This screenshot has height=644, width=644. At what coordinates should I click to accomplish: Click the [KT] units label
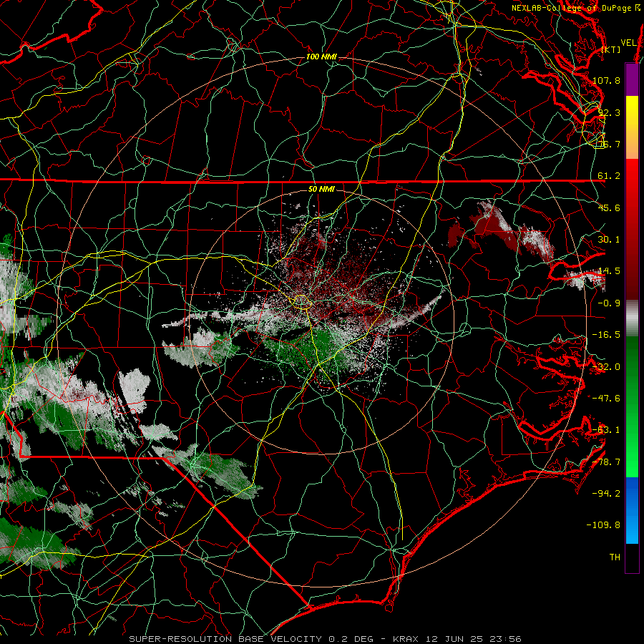point(611,49)
